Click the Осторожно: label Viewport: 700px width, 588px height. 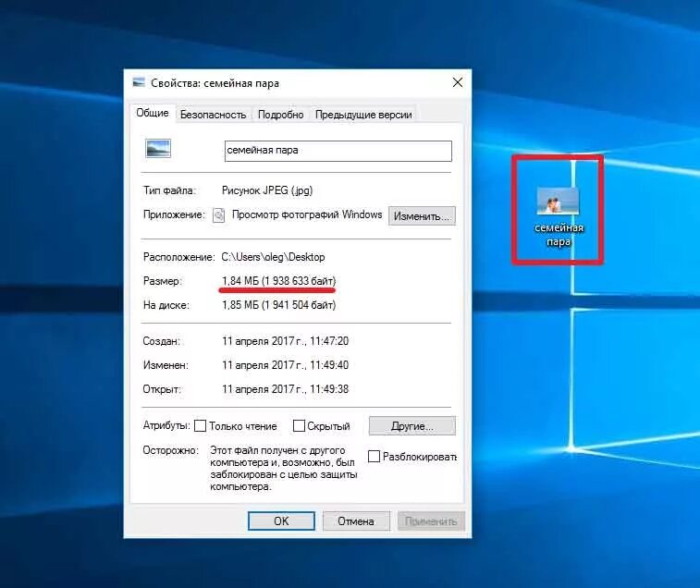[x=170, y=450]
